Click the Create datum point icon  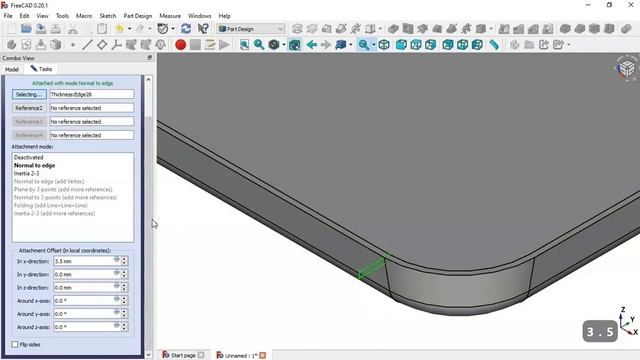click(73, 44)
